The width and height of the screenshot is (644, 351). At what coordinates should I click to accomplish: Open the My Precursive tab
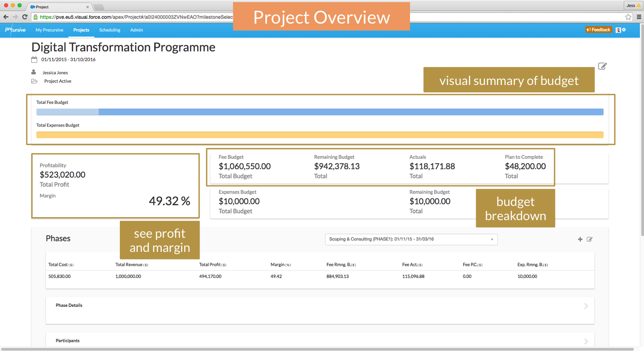(49, 30)
